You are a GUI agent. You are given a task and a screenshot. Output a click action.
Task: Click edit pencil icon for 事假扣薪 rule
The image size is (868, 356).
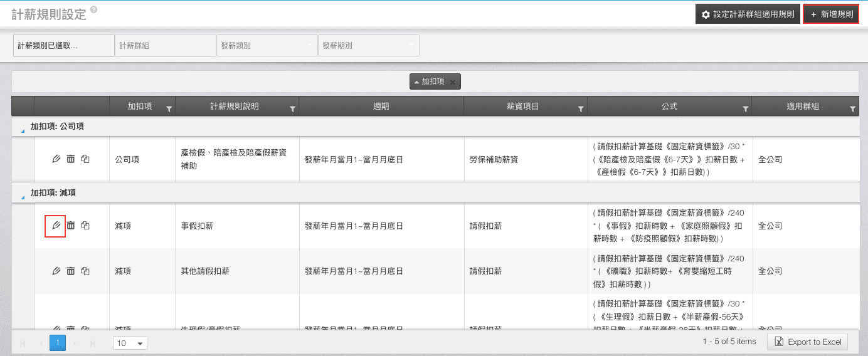click(56, 226)
